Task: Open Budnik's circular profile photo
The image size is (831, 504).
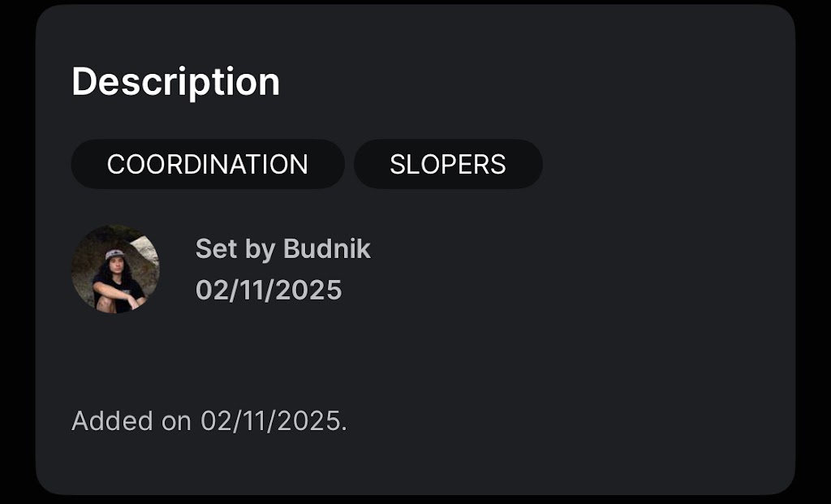Action: (115, 269)
